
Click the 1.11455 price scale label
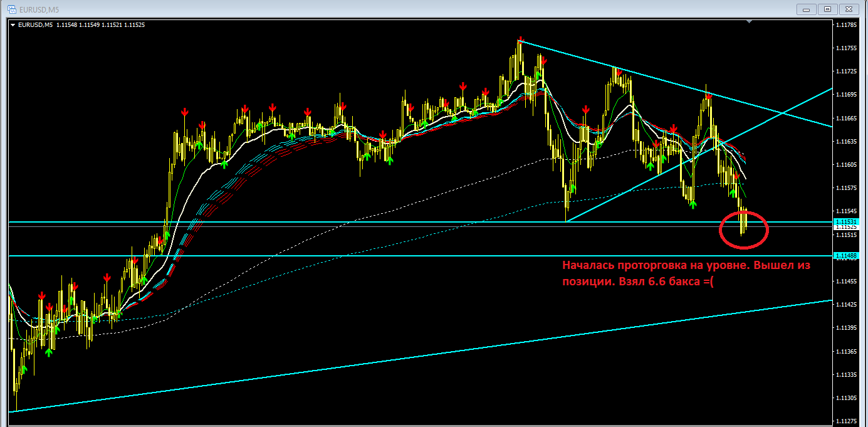coord(847,281)
